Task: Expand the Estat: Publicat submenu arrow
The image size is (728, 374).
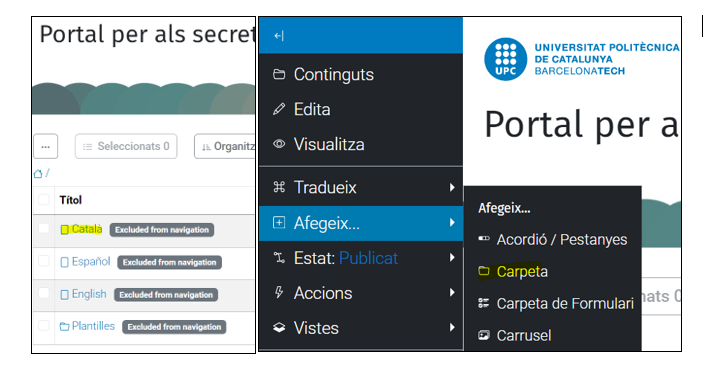Action: 452,258
